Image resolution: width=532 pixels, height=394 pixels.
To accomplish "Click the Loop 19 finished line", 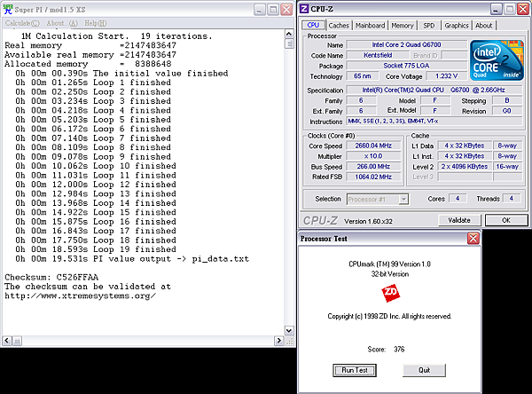I will [x=96, y=249].
